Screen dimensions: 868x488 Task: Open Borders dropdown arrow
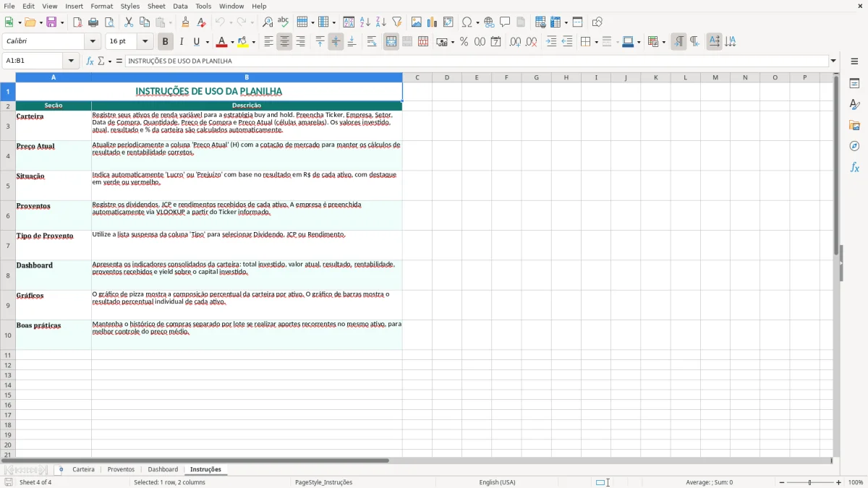coord(596,42)
